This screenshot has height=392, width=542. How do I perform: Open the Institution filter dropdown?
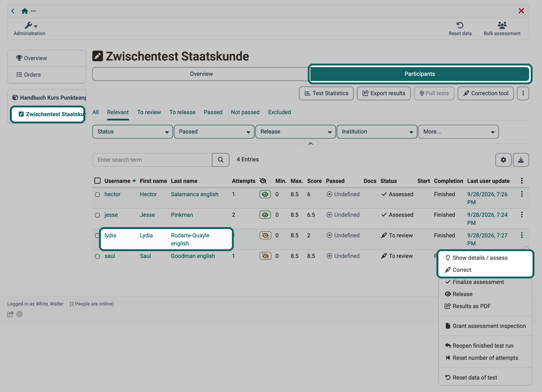[377, 132]
